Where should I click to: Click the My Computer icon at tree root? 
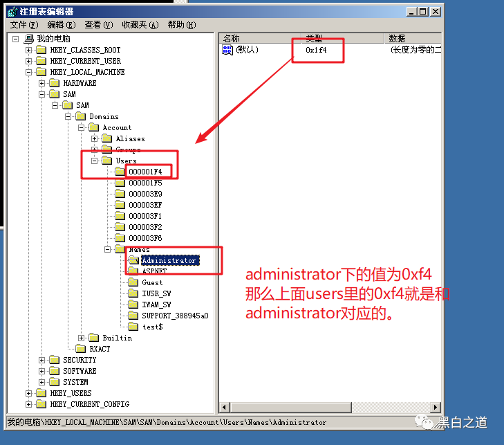coord(28,39)
